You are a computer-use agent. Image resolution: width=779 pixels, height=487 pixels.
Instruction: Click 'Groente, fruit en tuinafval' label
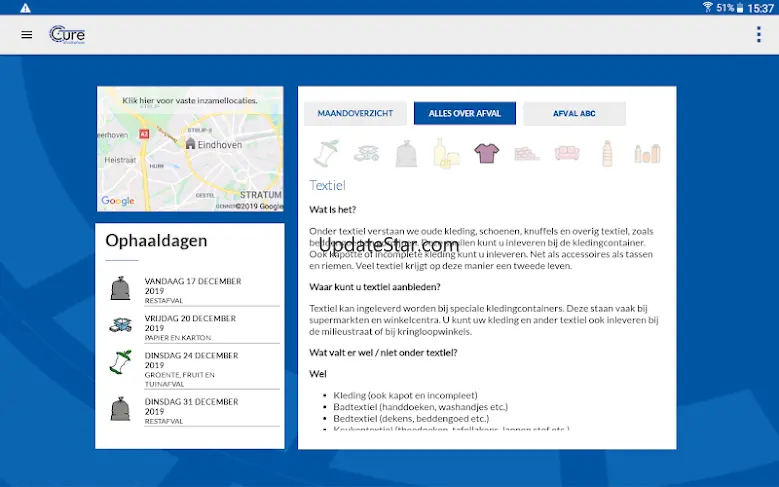(179, 379)
